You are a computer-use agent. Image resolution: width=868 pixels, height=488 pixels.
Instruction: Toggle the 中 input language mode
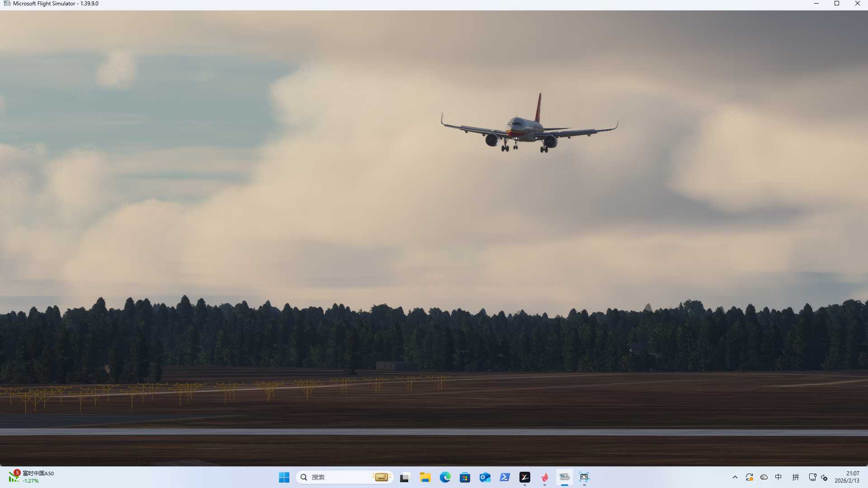[x=778, y=477]
